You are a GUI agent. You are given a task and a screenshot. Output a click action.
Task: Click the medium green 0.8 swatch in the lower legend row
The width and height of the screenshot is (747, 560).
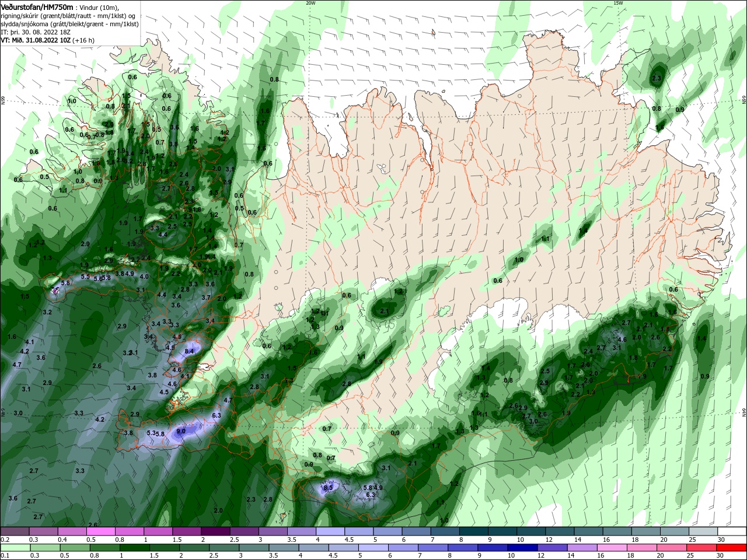[x=104, y=548]
